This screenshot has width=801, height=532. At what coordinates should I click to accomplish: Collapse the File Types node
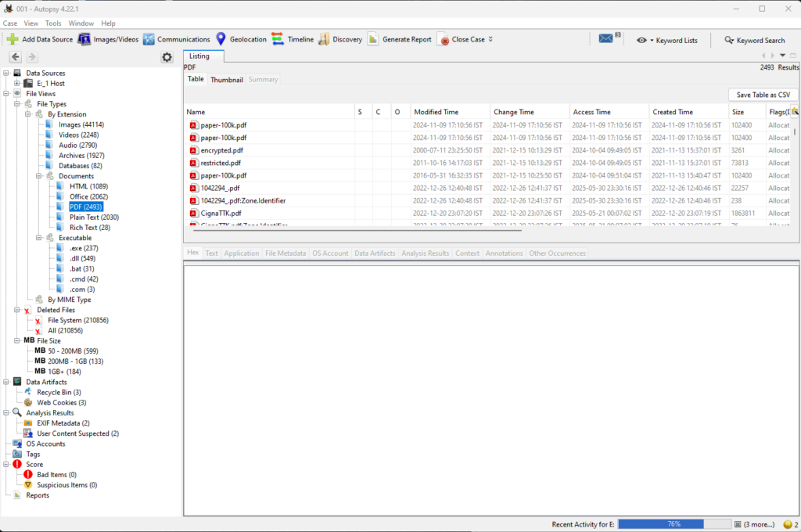click(x=17, y=104)
